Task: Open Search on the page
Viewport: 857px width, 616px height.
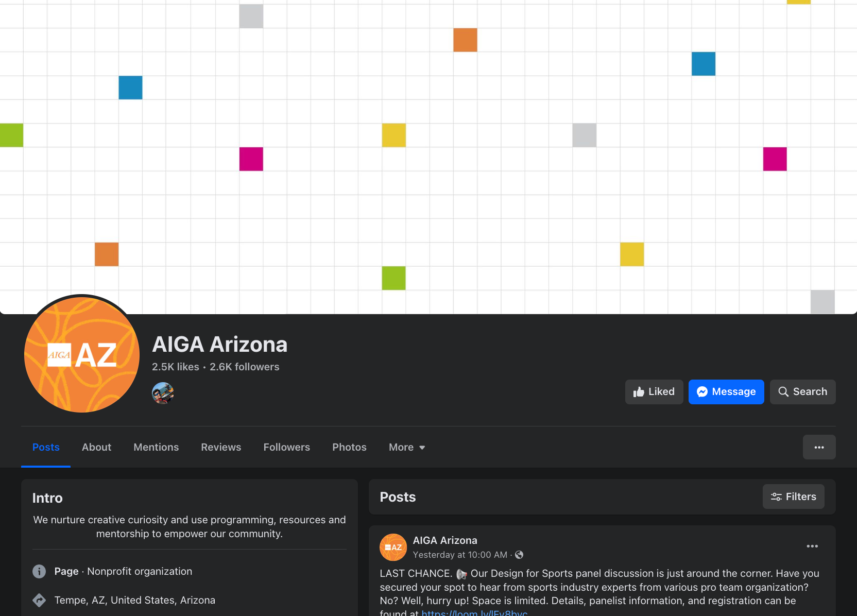Action: click(x=802, y=392)
